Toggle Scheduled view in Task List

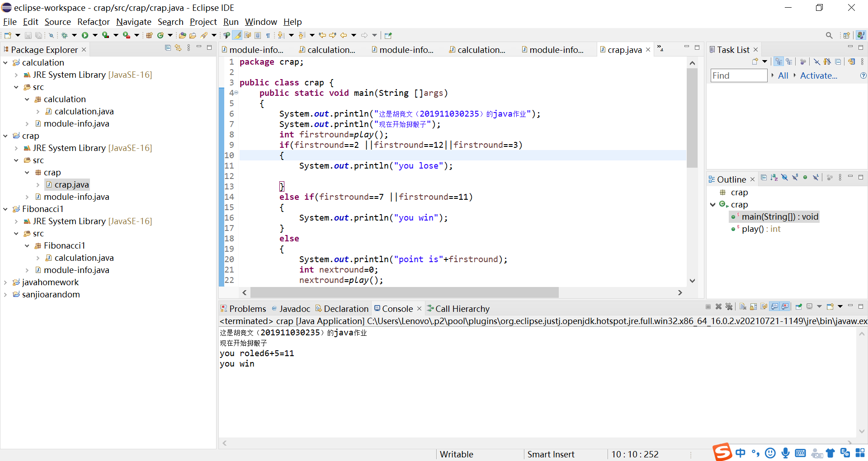(789, 61)
